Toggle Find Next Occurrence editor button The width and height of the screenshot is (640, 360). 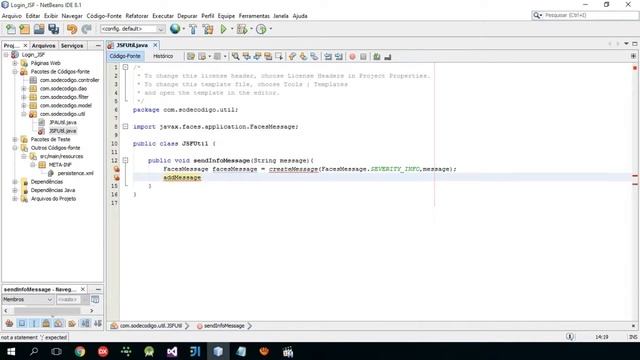pyautogui.click(x=257, y=56)
